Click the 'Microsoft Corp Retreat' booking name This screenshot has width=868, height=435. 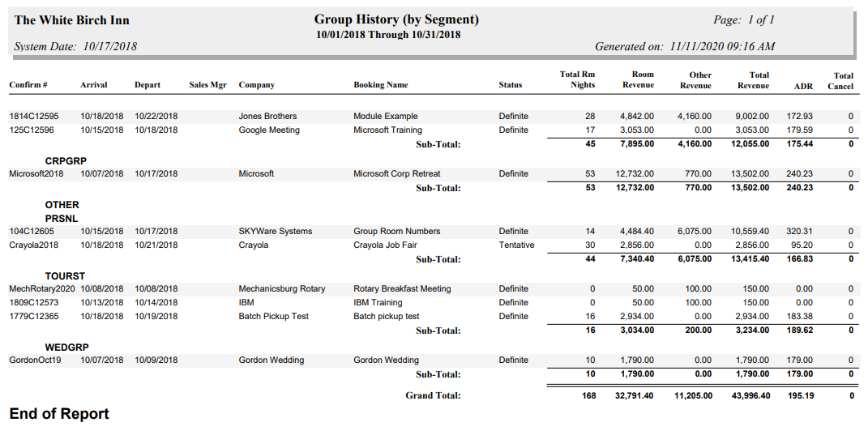pyautogui.click(x=397, y=174)
